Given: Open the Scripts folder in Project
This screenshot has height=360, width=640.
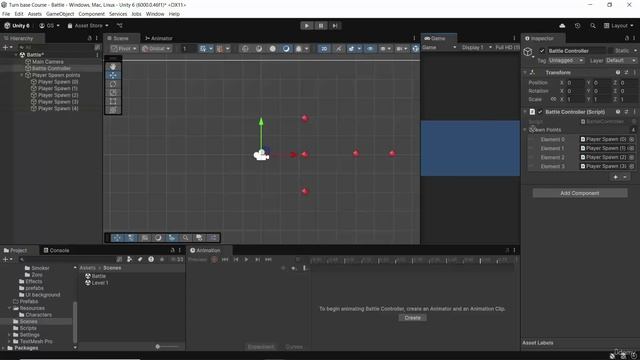Looking at the screenshot, I should pos(24,328).
